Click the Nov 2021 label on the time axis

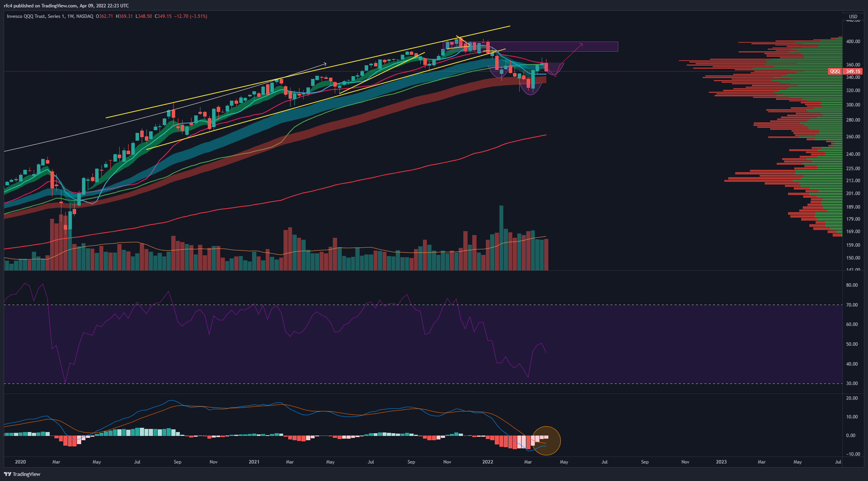tap(447, 462)
